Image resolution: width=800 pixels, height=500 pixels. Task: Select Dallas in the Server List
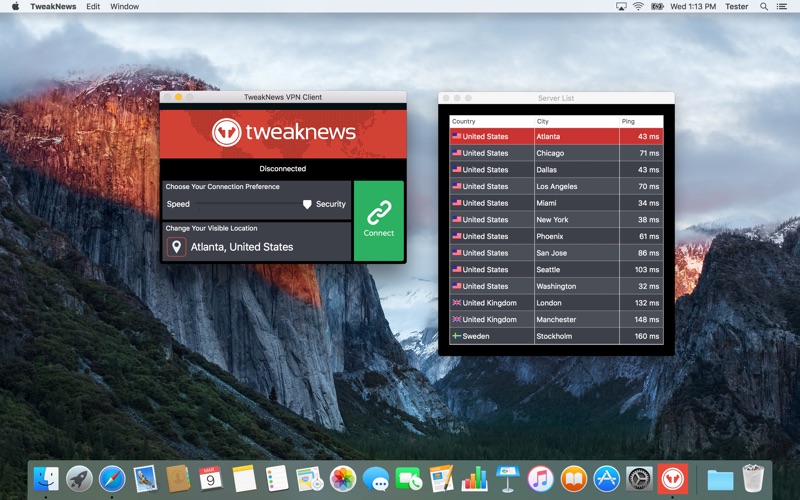556,170
